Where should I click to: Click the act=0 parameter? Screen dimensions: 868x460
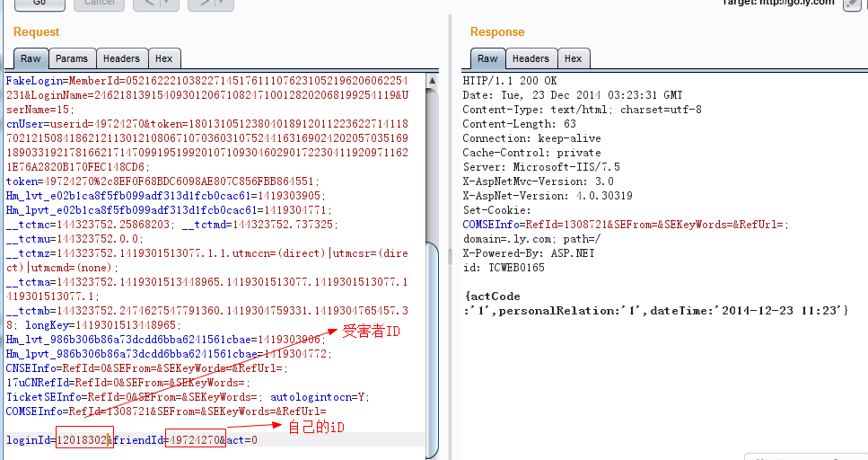[242, 440]
